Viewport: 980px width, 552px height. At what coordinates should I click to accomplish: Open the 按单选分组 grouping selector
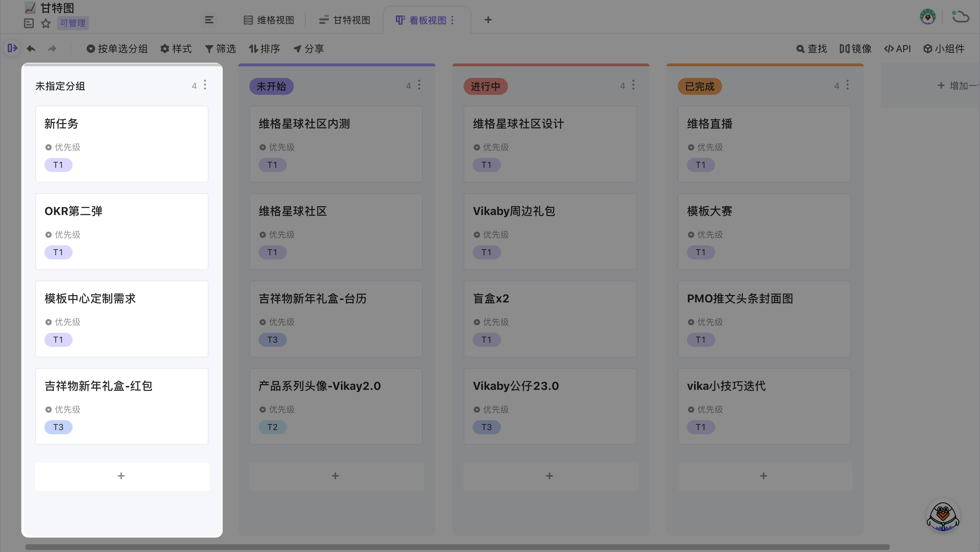(x=117, y=49)
